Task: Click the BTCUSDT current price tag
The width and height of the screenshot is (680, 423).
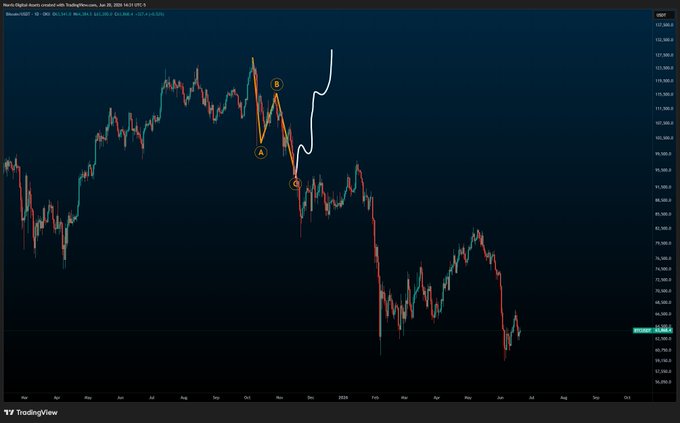Action: 653,331
